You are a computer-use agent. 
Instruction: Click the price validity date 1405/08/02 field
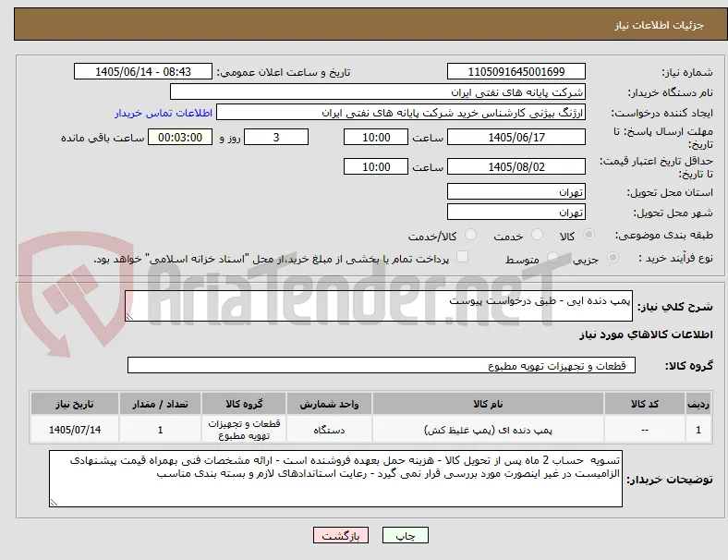coord(516,166)
